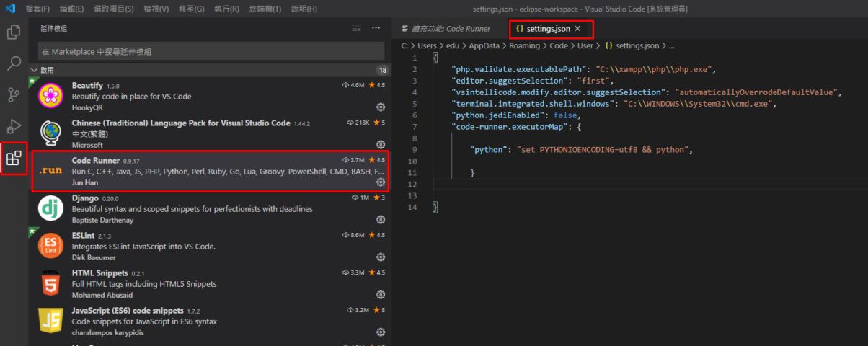
Task: Click 'settings.json' in the breadcrumb
Action: (637, 45)
